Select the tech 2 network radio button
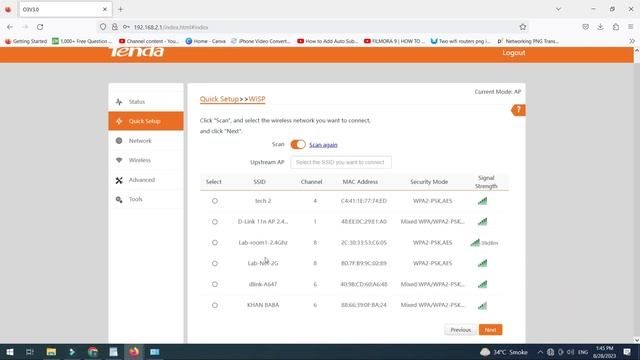 (215, 201)
